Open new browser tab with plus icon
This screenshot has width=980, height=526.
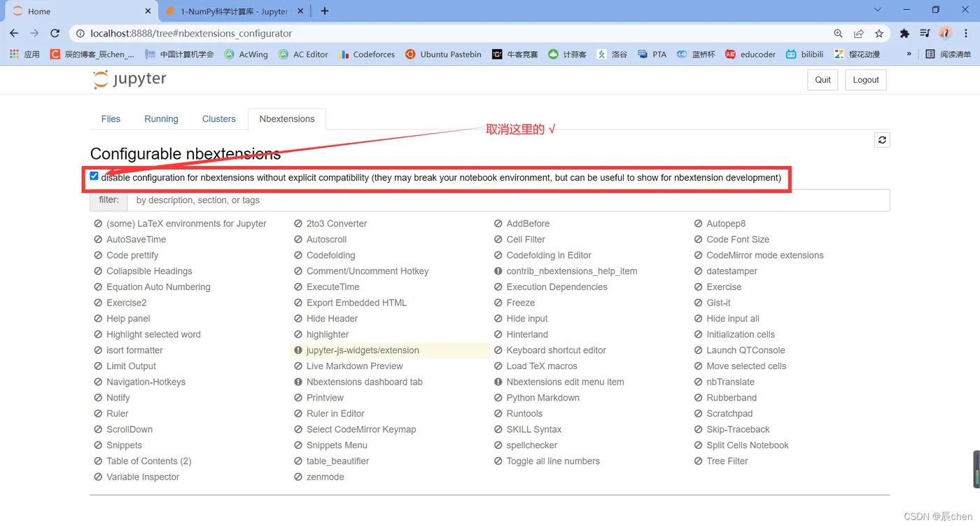325,11
